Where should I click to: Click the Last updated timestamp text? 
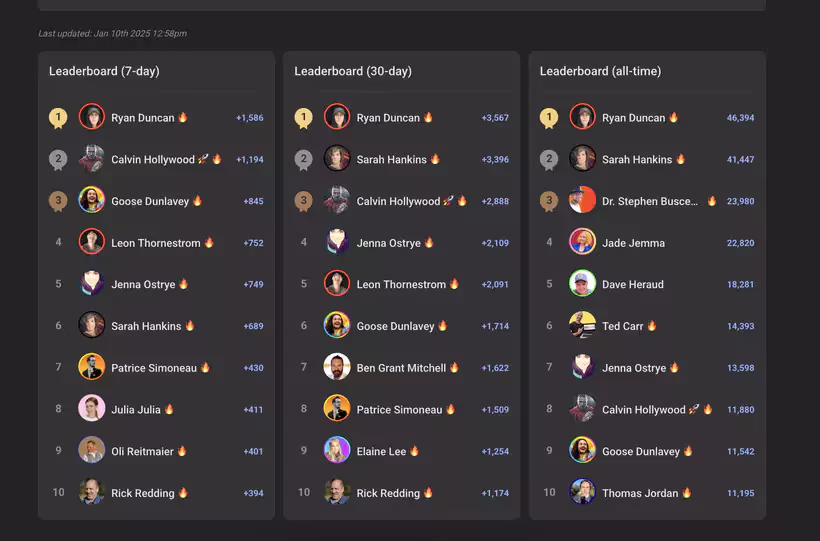click(x=112, y=33)
